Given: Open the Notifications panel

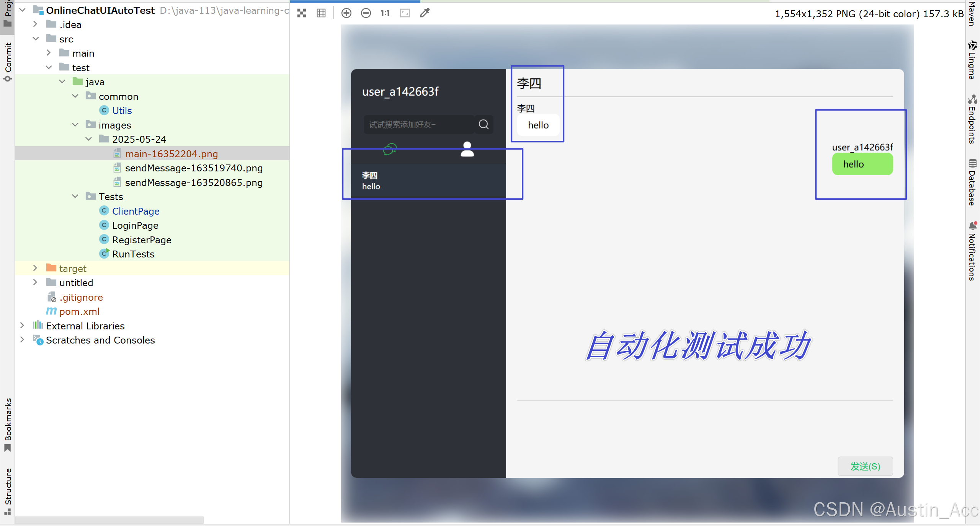Looking at the screenshot, I should [x=972, y=251].
